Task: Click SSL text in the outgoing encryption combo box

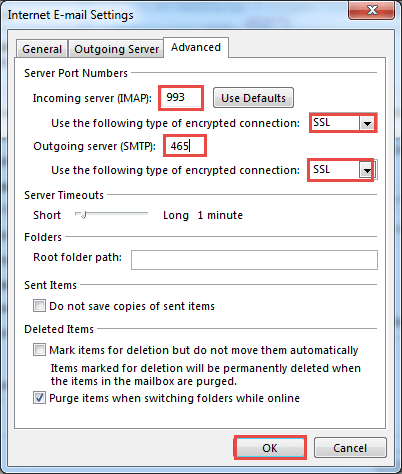Action: tap(322, 170)
